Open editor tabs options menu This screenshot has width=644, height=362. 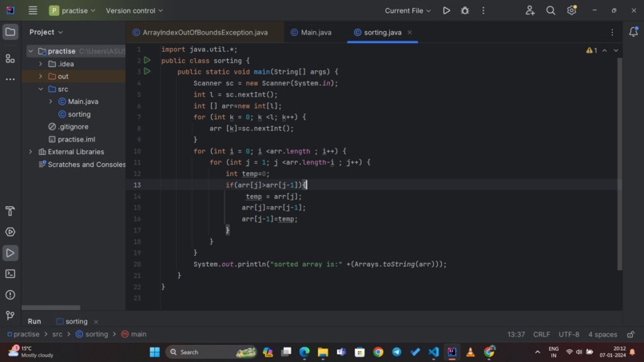(x=612, y=33)
